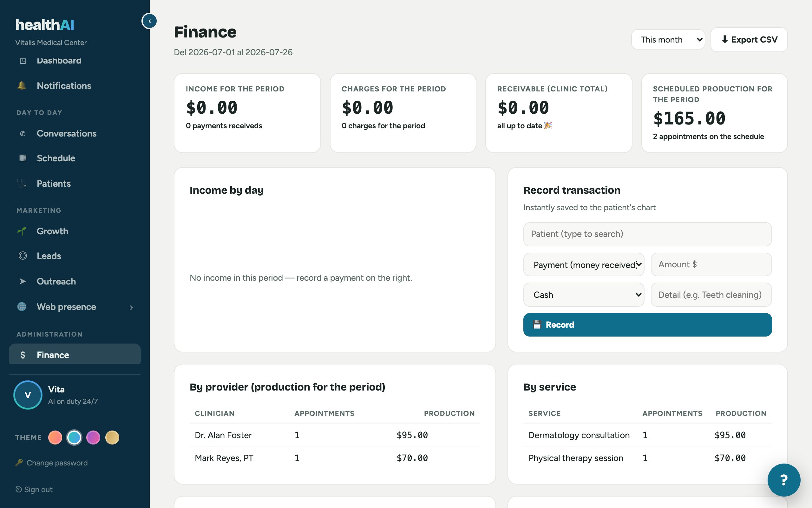The image size is (812, 508).
Task: Click the Patients stethoscope icon
Action: pyautogui.click(x=22, y=184)
